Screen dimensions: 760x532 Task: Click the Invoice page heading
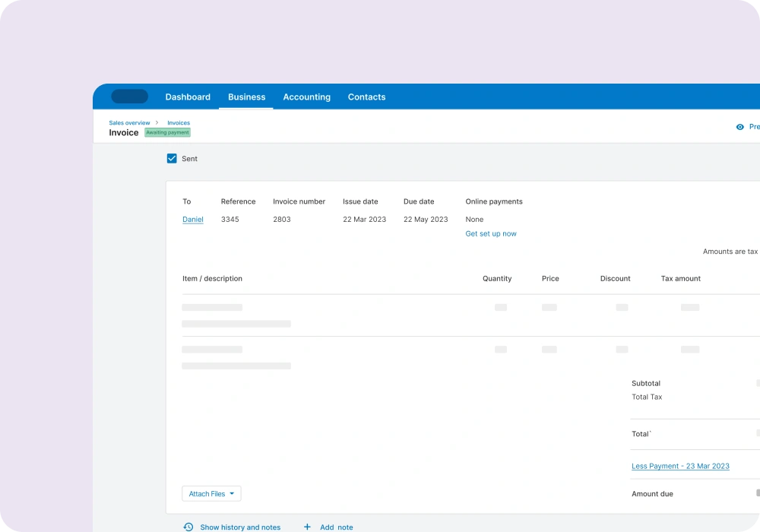pos(124,133)
